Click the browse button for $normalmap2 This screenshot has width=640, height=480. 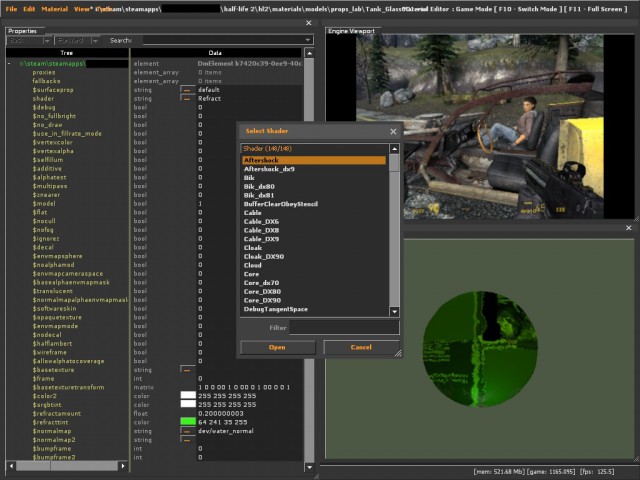coord(188,440)
